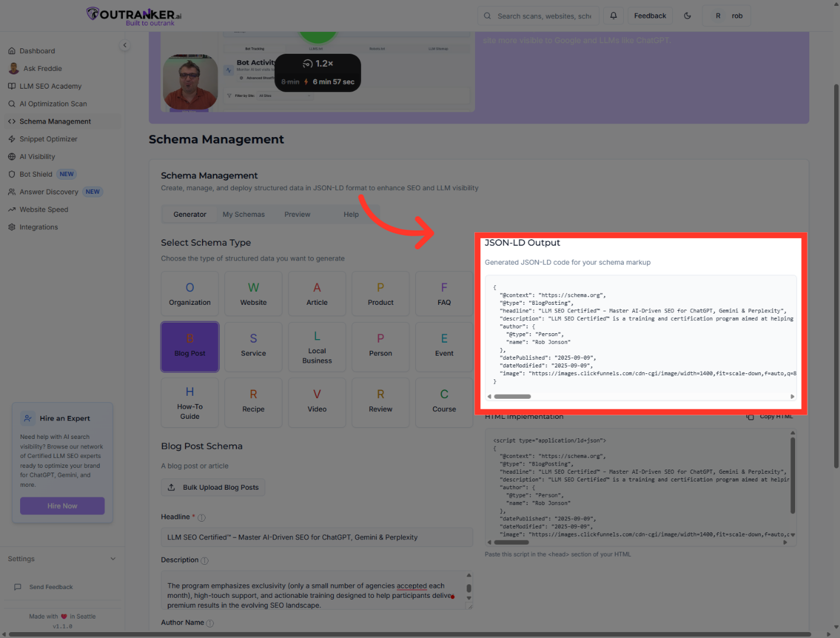This screenshot has width=840, height=638.
Task: Go to AI Optimization Scan
Action: pos(53,104)
